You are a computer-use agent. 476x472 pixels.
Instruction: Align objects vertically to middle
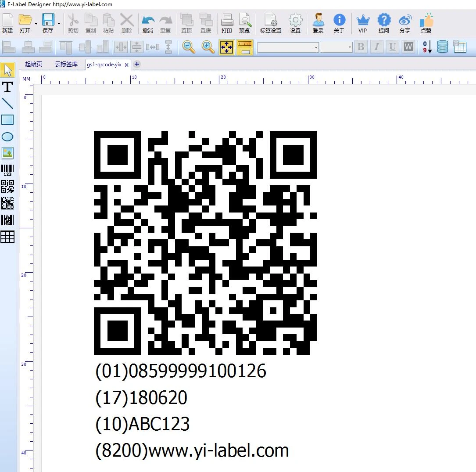click(x=85, y=47)
